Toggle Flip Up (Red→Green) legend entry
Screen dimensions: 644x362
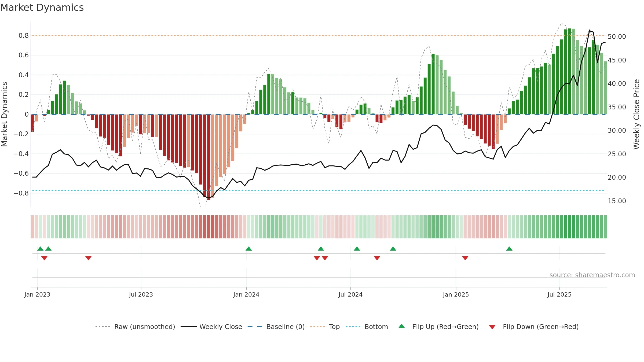point(438,327)
